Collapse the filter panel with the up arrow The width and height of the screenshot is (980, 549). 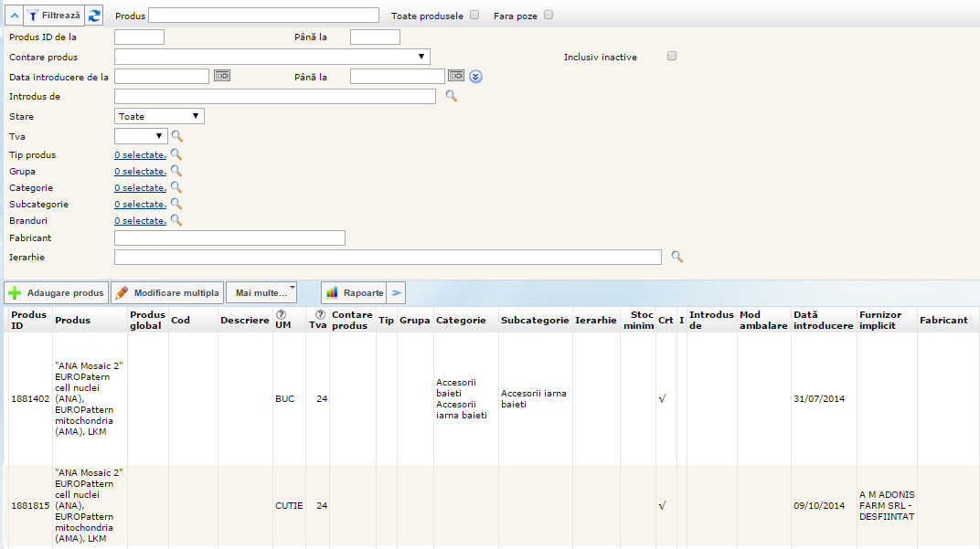(15, 16)
